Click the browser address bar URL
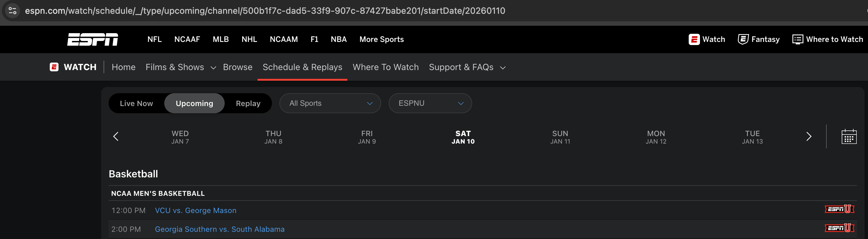The image size is (868, 239). (265, 11)
